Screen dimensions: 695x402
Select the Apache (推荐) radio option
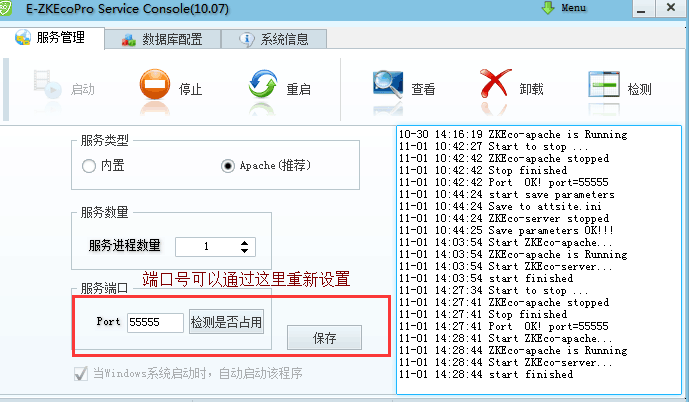coord(228,166)
